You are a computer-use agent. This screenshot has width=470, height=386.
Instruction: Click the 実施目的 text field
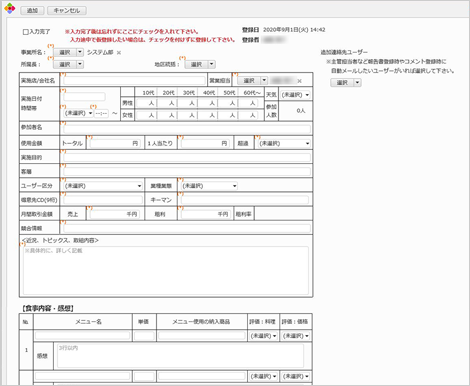pyautogui.click(x=187, y=157)
